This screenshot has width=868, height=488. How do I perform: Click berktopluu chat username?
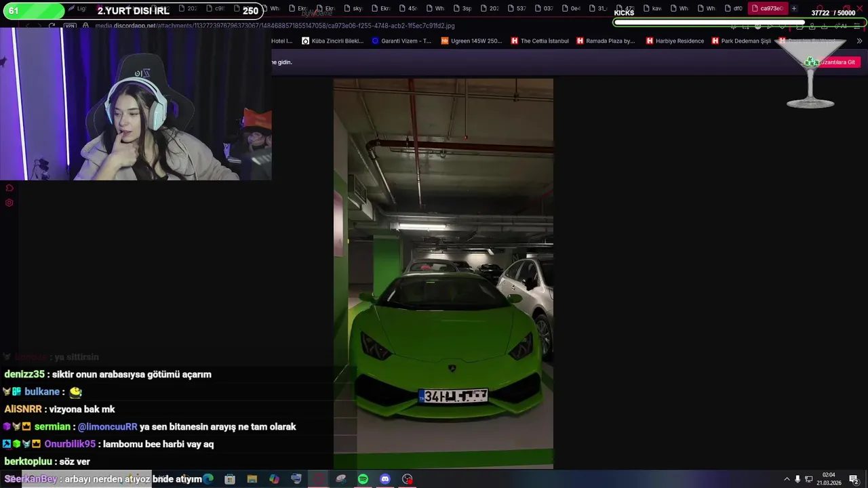pos(28,462)
